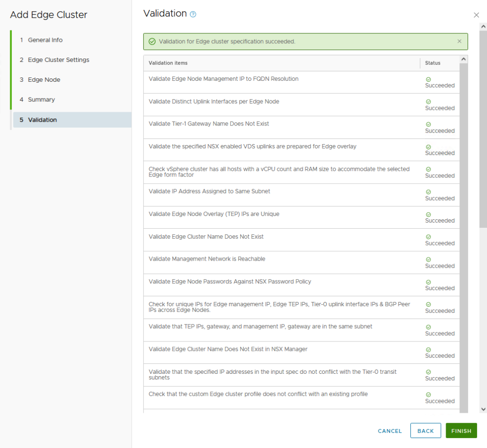
Task: Close the Add Edge Cluster wizard dialog
Action: 476,15
